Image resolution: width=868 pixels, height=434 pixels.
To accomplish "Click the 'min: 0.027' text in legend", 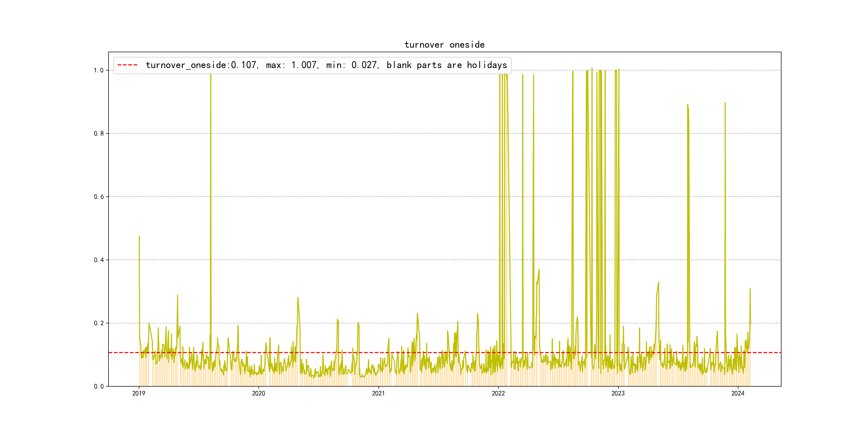I will click(x=352, y=65).
